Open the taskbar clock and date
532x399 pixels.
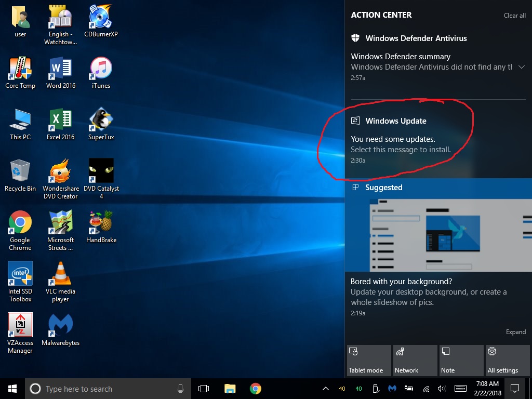[x=487, y=389]
